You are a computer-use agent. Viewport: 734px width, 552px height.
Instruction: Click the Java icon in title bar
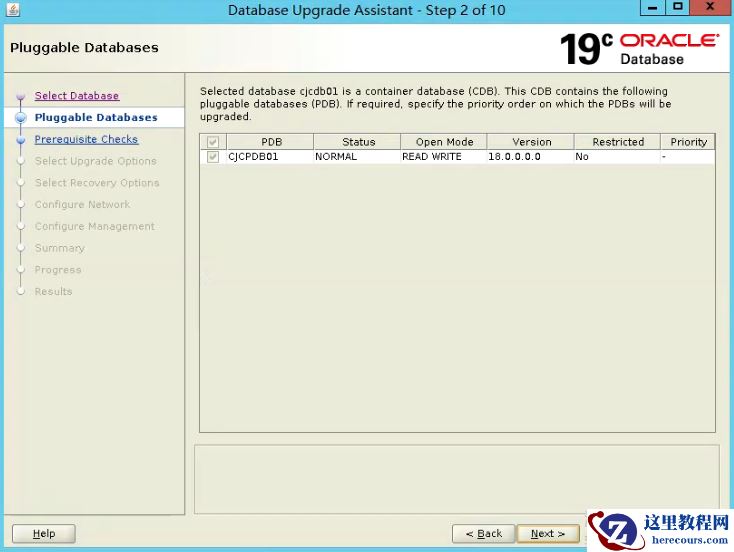pyautogui.click(x=13, y=10)
